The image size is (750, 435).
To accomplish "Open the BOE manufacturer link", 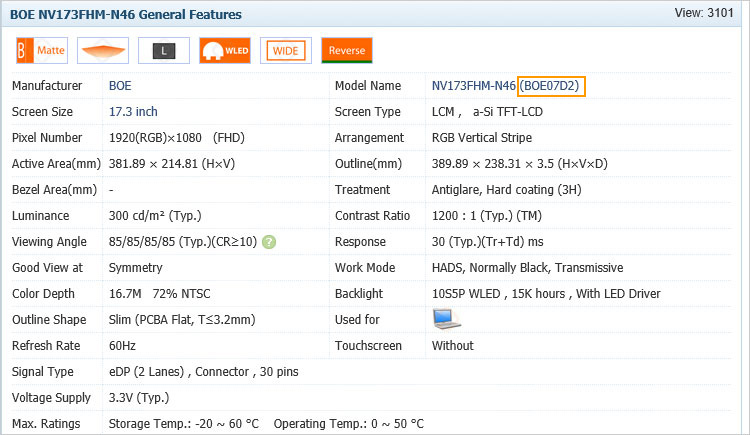I will click(x=120, y=86).
